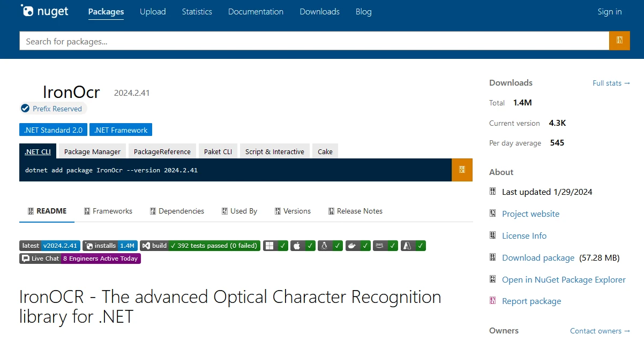Click the AWS platform badge
This screenshot has width=644, height=342.
(x=386, y=246)
